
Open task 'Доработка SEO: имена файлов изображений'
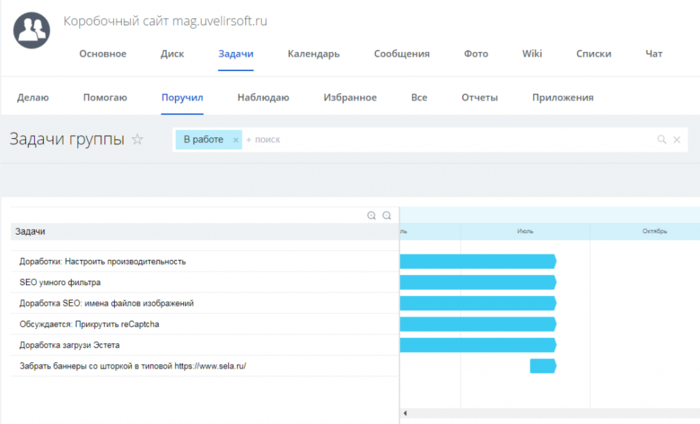tap(106, 303)
